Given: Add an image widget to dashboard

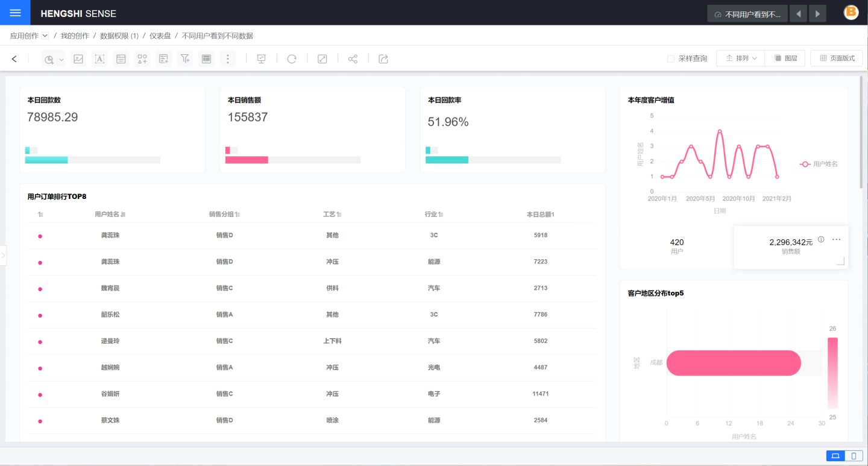Looking at the screenshot, I should point(78,58).
